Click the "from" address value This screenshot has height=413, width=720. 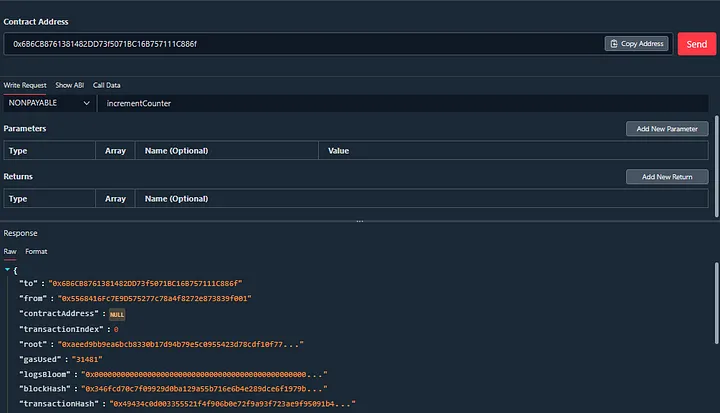pyautogui.click(x=154, y=299)
